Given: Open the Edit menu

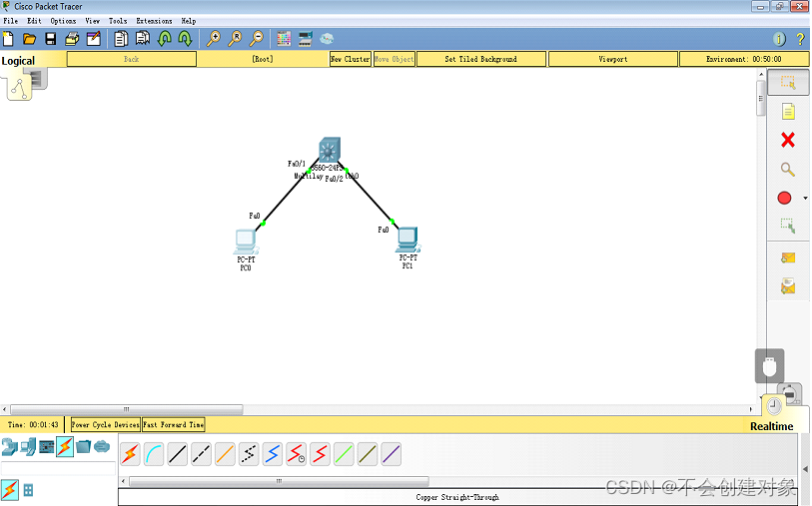Looking at the screenshot, I should point(34,21).
